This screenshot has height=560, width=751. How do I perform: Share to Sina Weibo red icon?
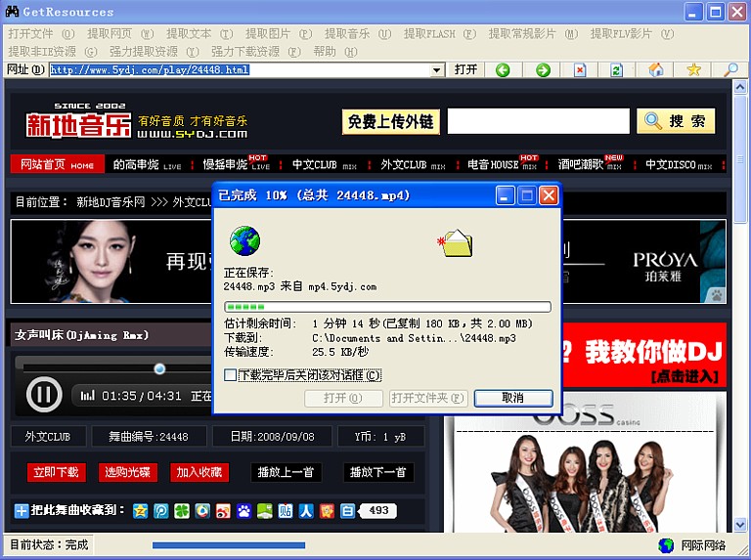[223, 511]
